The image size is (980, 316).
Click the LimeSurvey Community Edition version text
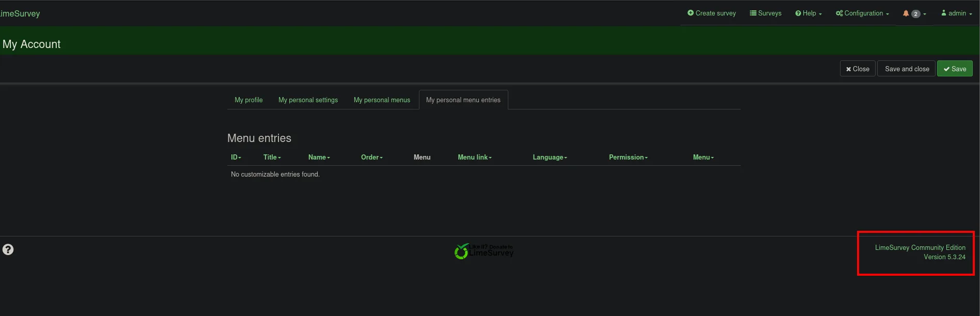pyautogui.click(x=920, y=252)
